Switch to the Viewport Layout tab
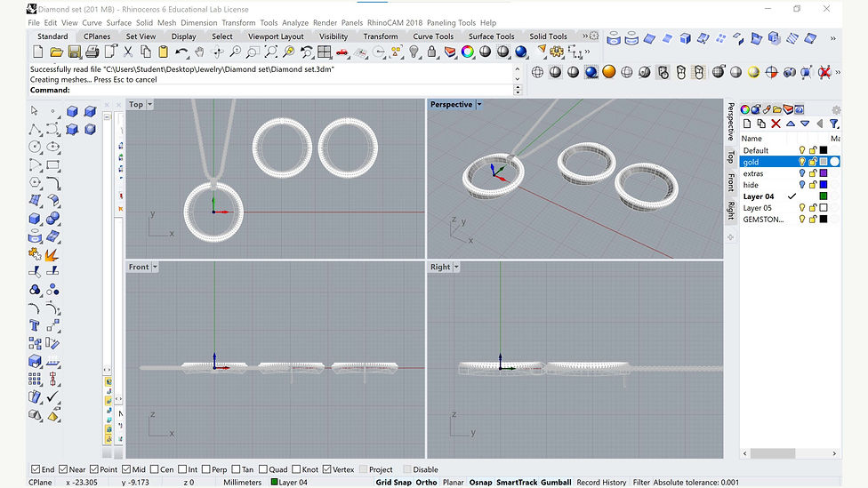 tap(276, 36)
